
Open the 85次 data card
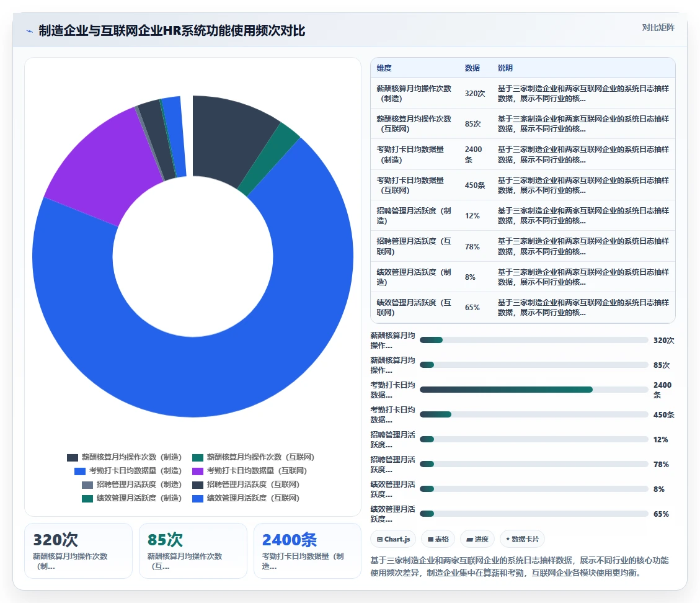(193, 551)
